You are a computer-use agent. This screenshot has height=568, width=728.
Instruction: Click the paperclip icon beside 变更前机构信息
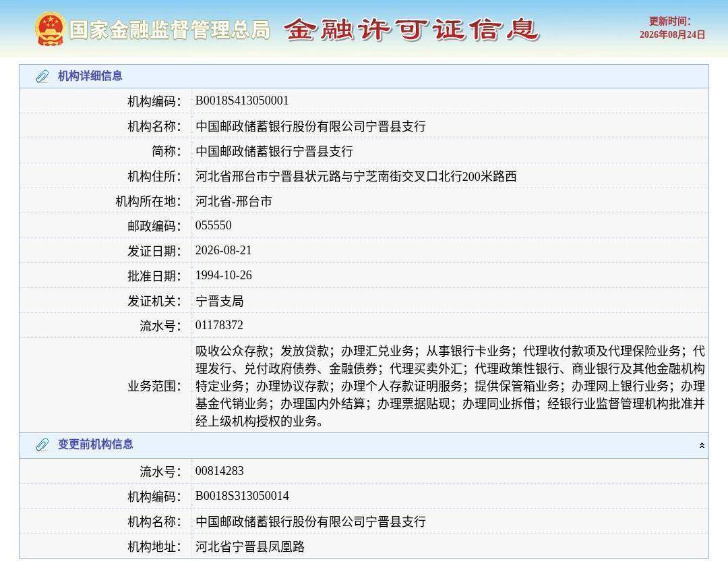point(42,445)
